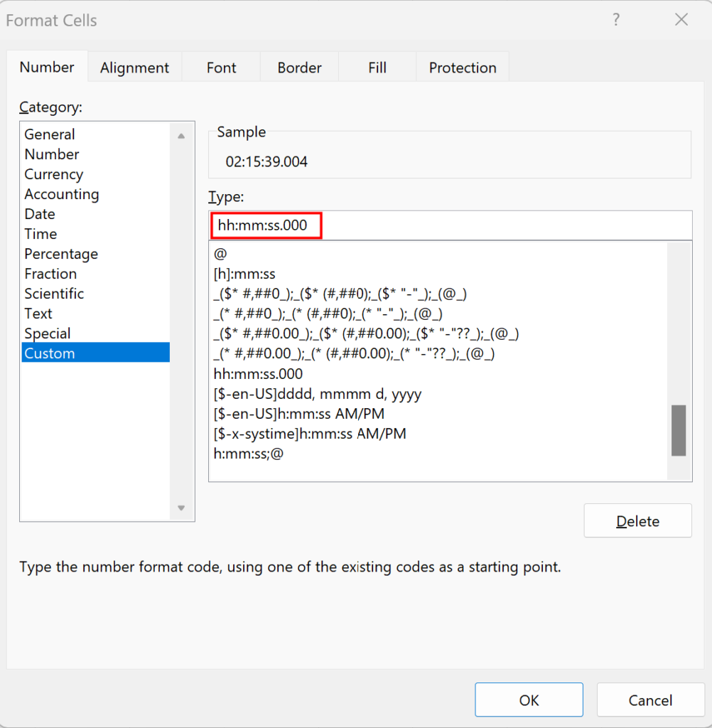Select the Fill tab
The height and width of the screenshot is (728, 712).
(377, 68)
